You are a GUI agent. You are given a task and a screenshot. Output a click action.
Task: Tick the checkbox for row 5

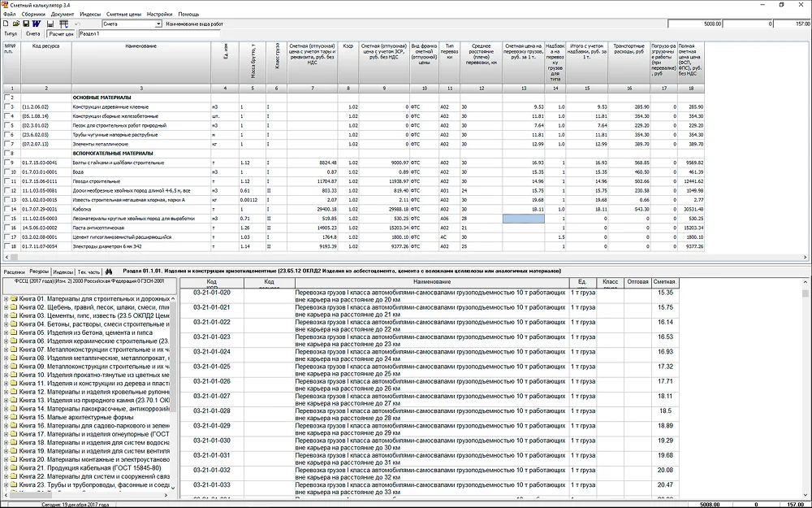coord(6,125)
